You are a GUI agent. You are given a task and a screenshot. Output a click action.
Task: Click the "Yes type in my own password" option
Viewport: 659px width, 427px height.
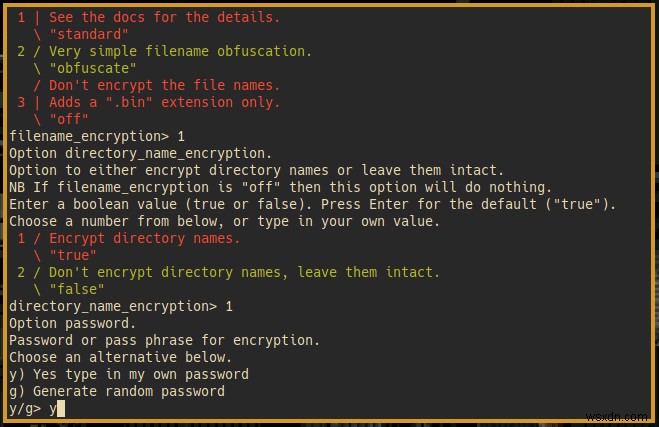click(128, 374)
